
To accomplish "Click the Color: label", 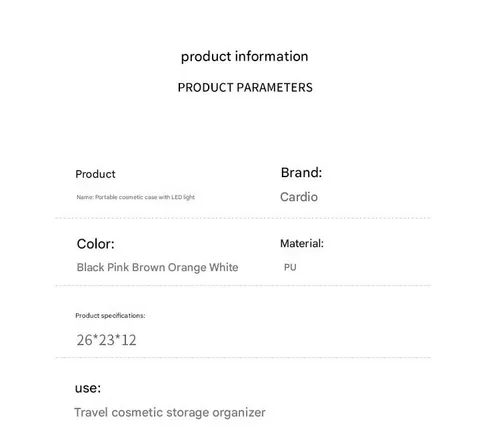I will [96, 244].
